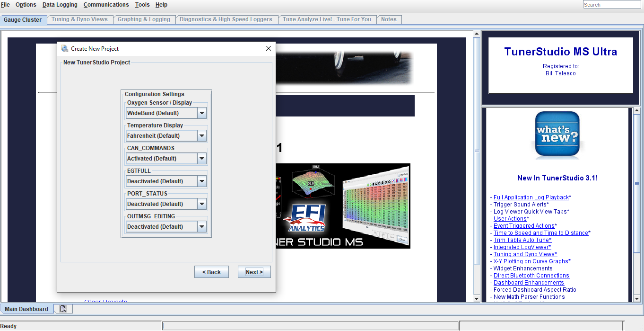Click the status bar progress bar
The width and height of the screenshot is (644, 331).
[x=310, y=326]
